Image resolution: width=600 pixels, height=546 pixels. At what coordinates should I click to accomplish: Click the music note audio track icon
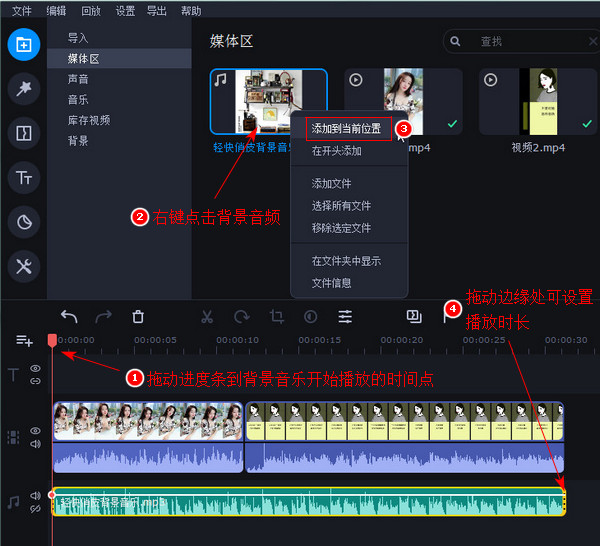click(13, 502)
